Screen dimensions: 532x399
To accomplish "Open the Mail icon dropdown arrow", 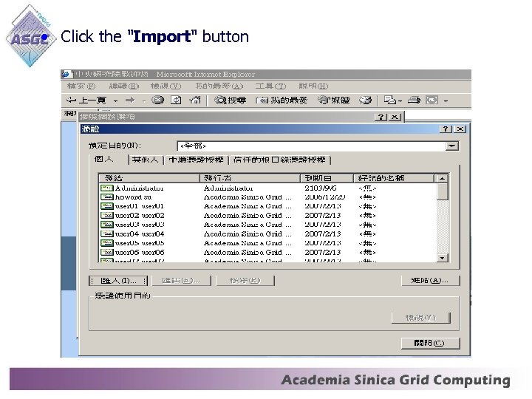I will 400,100.
